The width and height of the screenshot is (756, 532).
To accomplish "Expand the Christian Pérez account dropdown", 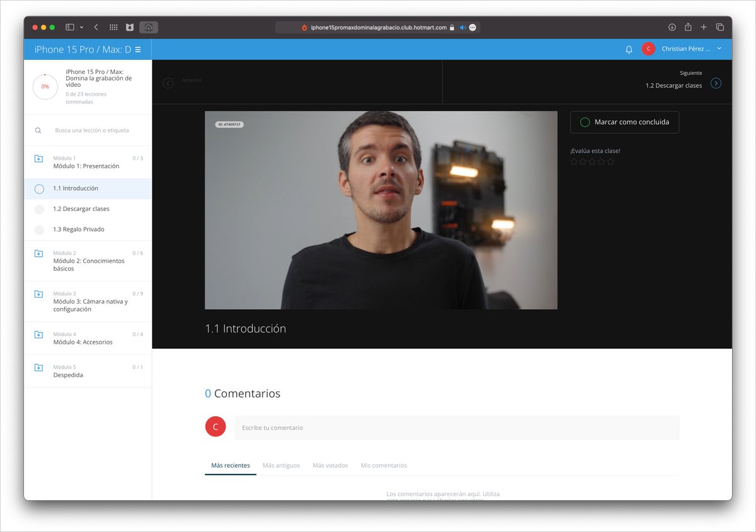I will pyautogui.click(x=719, y=48).
